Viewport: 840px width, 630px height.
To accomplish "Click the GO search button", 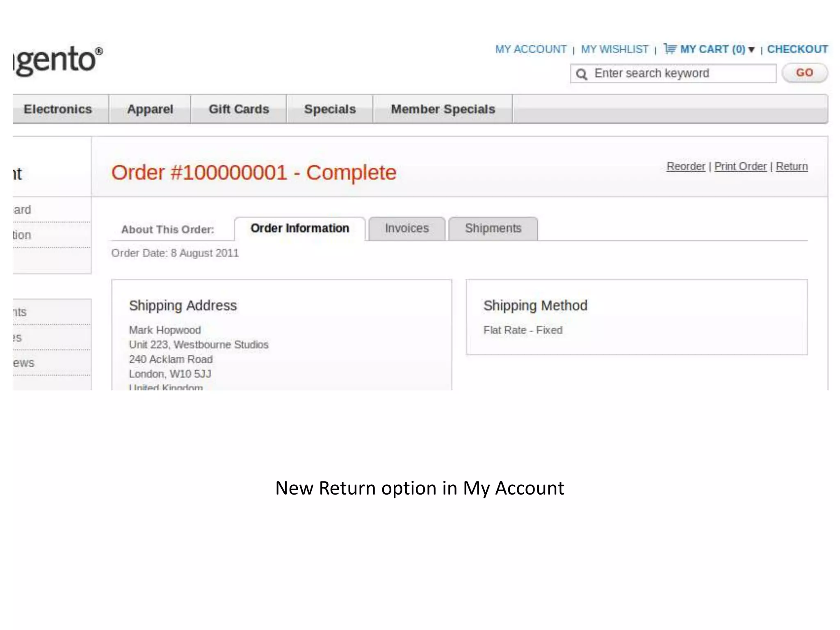I will point(804,73).
